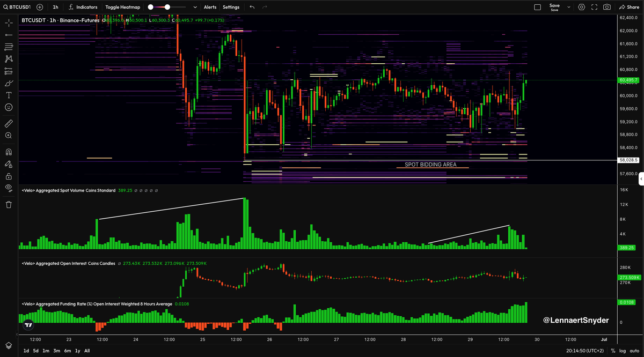The width and height of the screenshot is (644, 357).
Task: Enter fullscreen mode
Action: [x=594, y=7]
